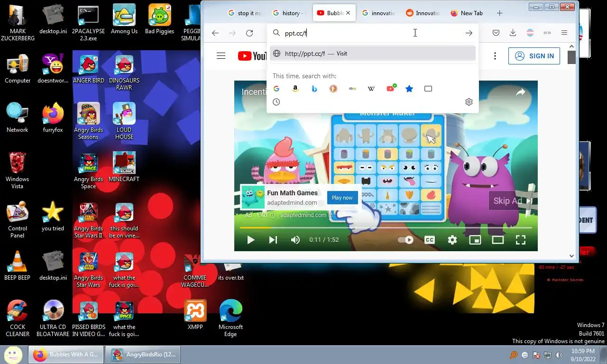Visit the http://ppt.cc/f suggestion
The width and height of the screenshot is (607, 364).
373,54
